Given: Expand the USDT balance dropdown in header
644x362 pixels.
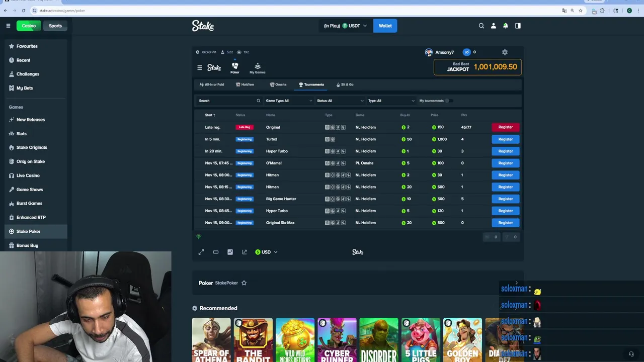Looking at the screenshot, I should tap(346, 26).
